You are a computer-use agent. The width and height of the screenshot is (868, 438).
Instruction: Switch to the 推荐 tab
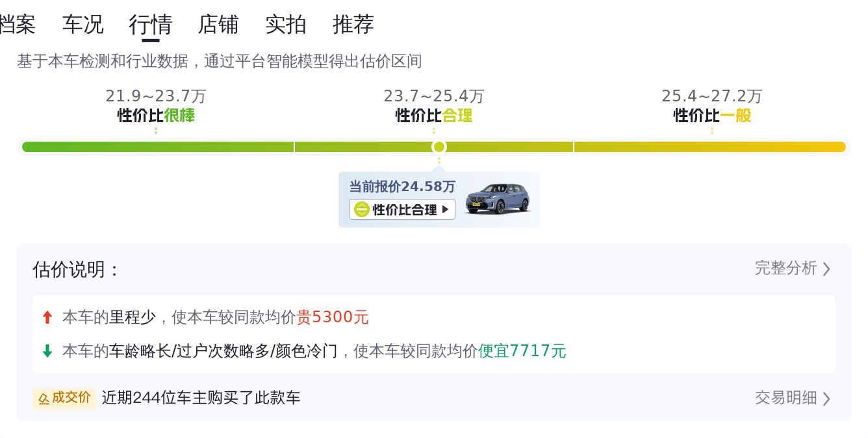coord(353,25)
